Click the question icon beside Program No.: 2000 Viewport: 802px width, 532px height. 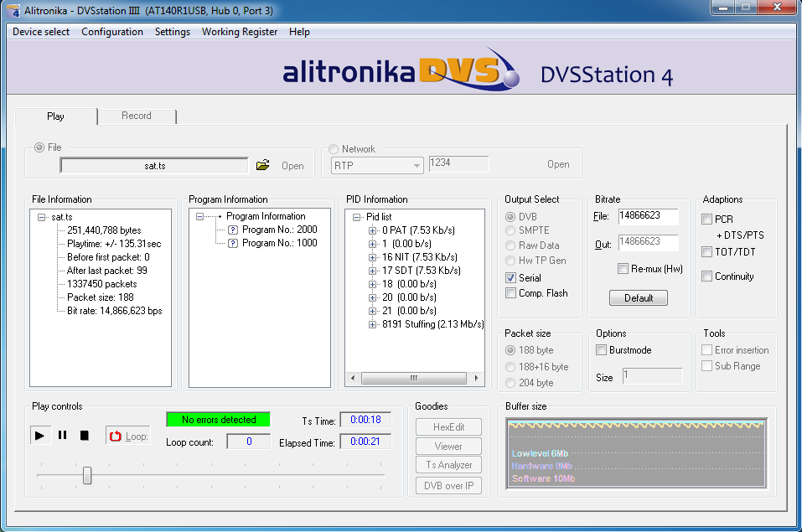[233, 230]
